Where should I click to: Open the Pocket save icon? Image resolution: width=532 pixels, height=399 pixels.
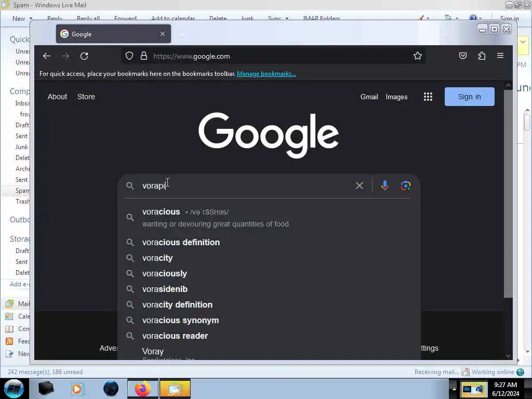point(463,56)
